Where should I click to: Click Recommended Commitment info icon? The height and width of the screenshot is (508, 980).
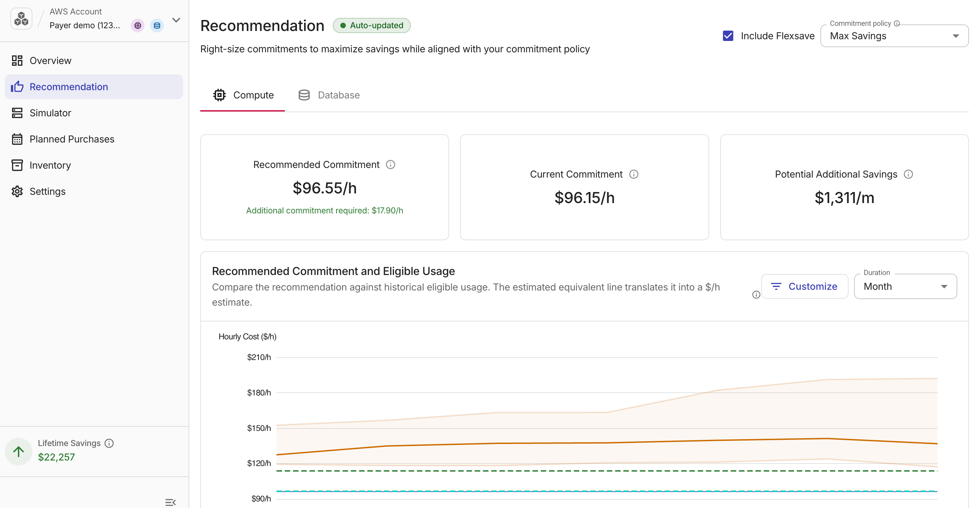[390, 165]
